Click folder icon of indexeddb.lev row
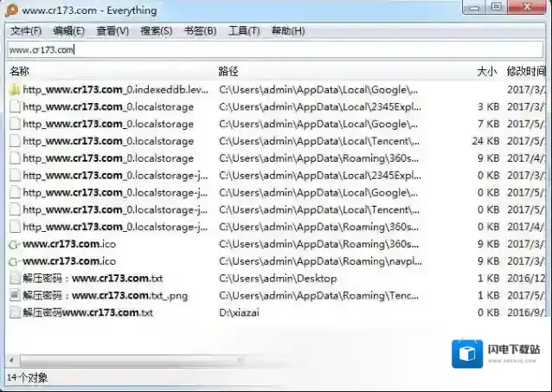552x392 pixels. (x=15, y=90)
